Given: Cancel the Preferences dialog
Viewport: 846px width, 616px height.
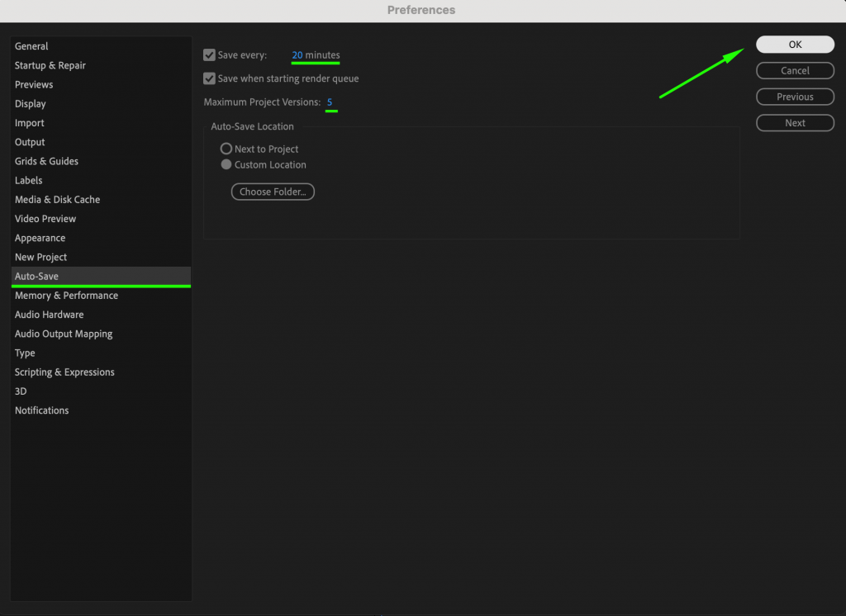Looking at the screenshot, I should pyautogui.click(x=795, y=71).
